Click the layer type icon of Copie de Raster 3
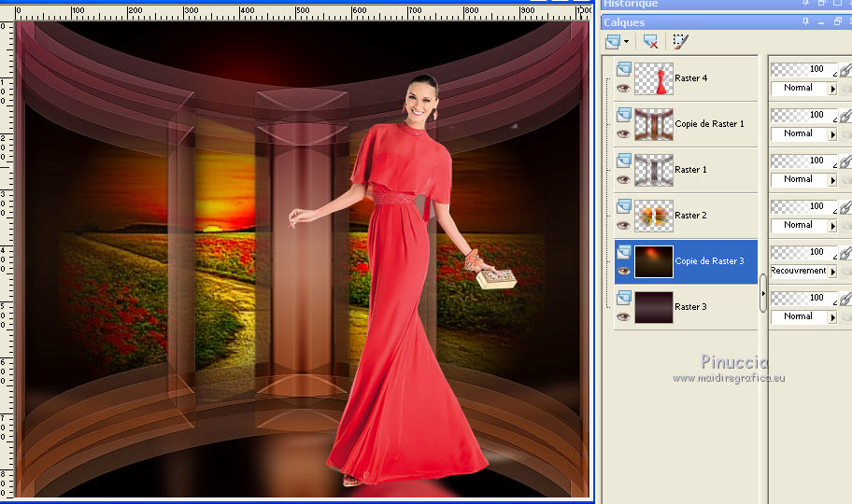The width and height of the screenshot is (852, 504). 624,251
